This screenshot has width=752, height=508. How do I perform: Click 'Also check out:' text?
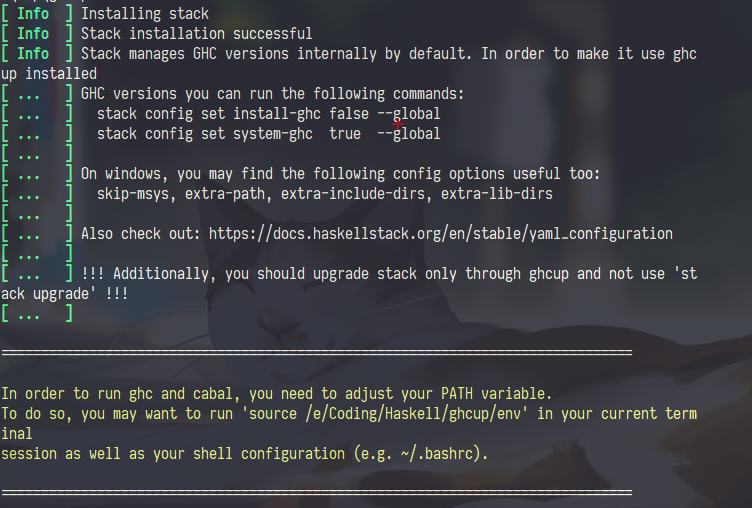(141, 234)
